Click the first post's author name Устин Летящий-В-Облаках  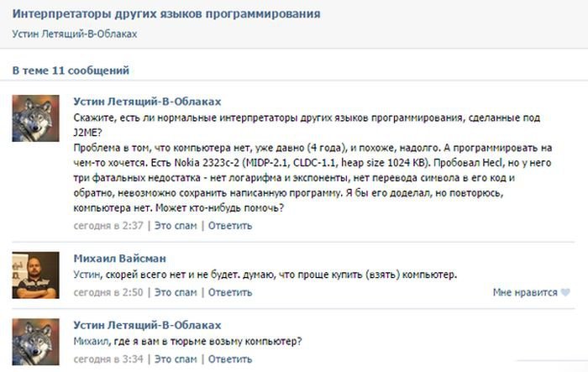[147, 101]
